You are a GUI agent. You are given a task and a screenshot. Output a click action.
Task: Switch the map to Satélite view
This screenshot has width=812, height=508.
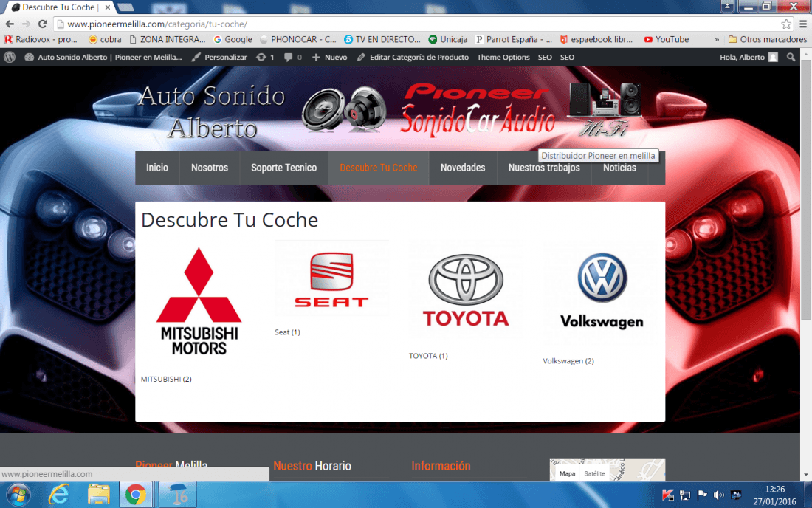(594, 473)
